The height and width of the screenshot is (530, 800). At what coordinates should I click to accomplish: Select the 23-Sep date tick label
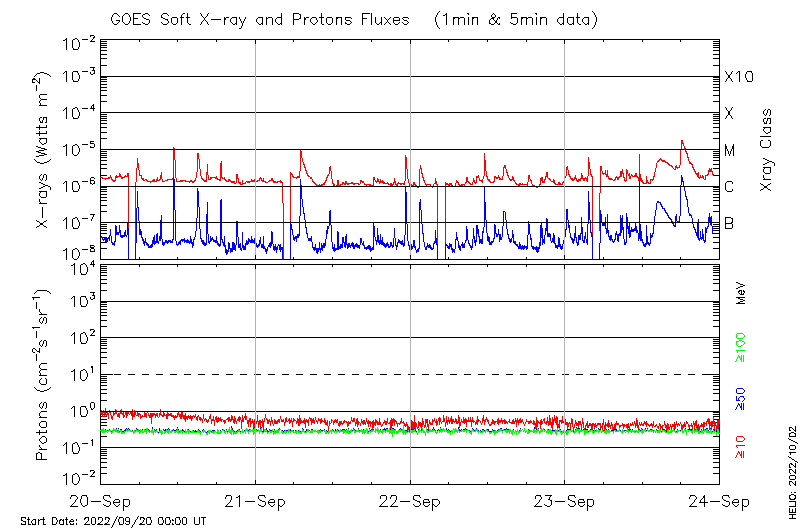[x=564, y=502]
